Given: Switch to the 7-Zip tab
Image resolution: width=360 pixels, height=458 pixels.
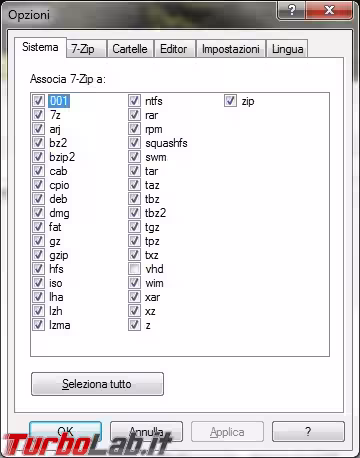Looking at the screenshot, I should click(x=86, y=49).
